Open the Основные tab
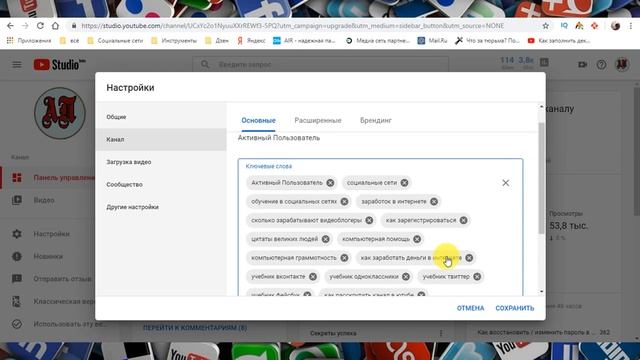The width and height of the screenshot is (640, 360). pyautogui.click(x=258, y=120)
